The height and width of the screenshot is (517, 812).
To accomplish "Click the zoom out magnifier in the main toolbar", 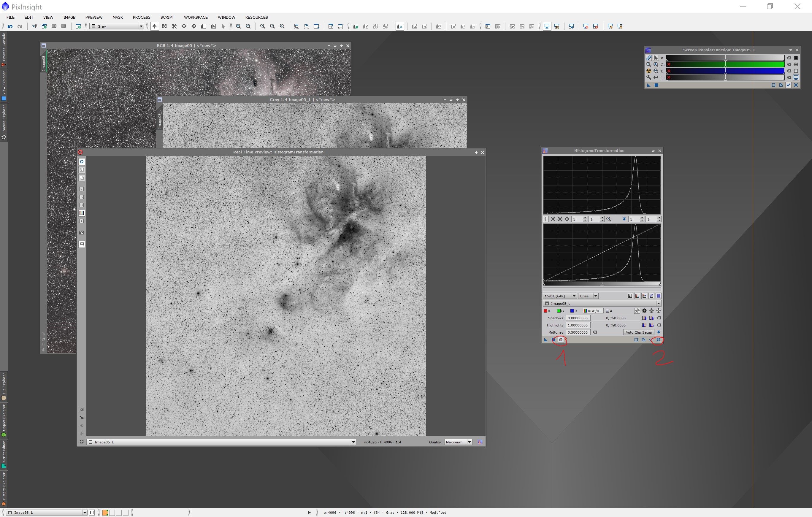I will coord(248,26).
